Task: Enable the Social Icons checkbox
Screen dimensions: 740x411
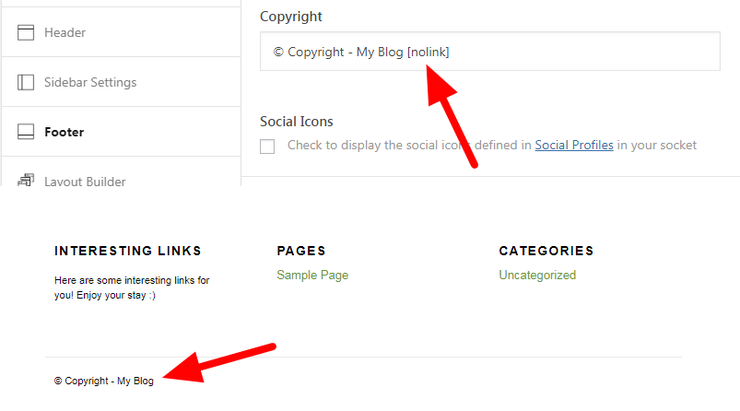Action: (267, 146)
